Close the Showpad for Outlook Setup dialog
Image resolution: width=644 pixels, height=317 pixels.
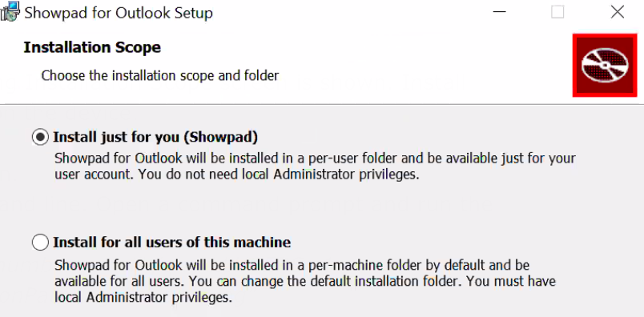pos(618,12)
